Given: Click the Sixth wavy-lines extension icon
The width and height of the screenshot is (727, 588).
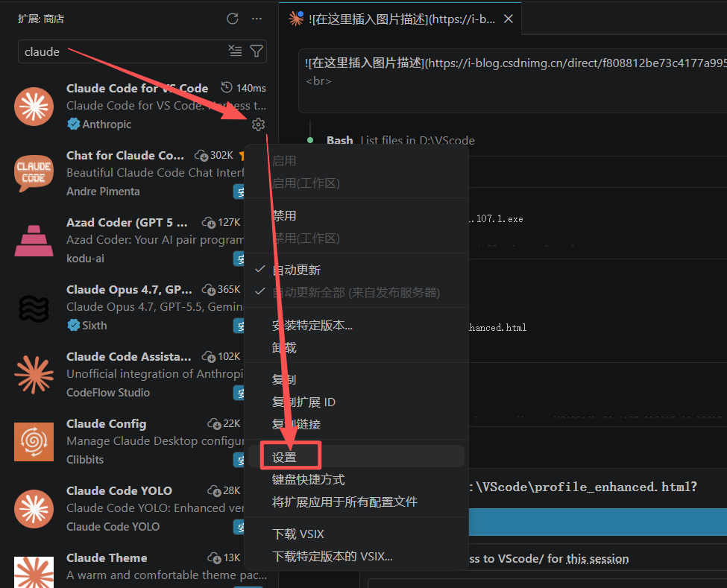Looking at the screenshot, I should [x=34, y=308].
